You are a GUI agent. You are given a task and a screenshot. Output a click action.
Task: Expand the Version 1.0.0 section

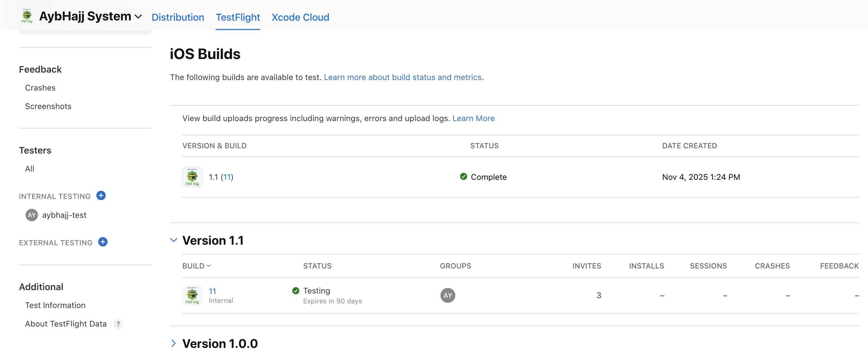tap(174, 344)
